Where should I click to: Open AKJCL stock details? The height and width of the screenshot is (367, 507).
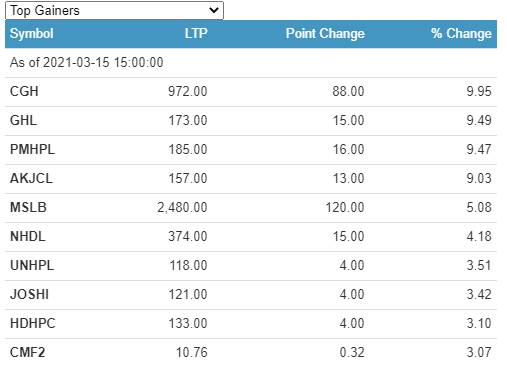point(31,178)
